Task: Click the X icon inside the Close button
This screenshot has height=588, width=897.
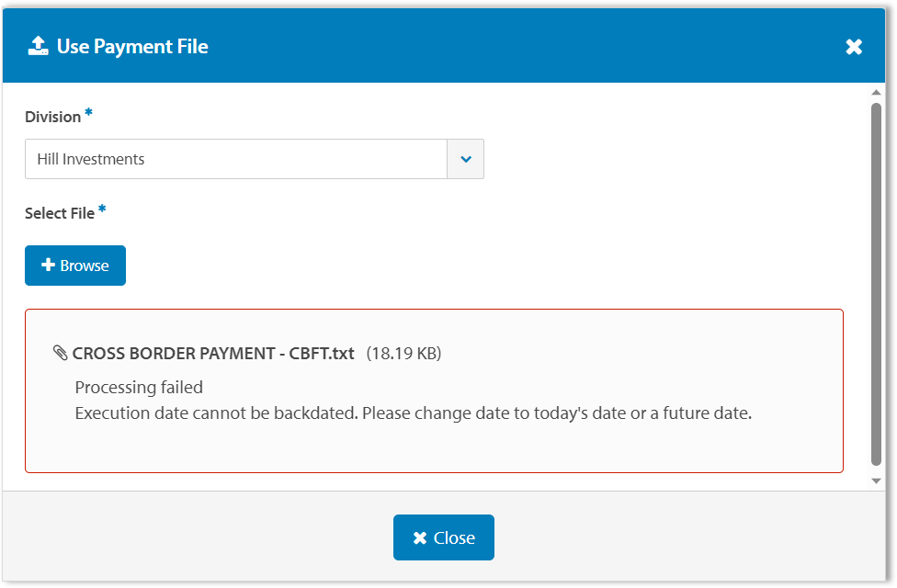Action: (x=420, y=537)
